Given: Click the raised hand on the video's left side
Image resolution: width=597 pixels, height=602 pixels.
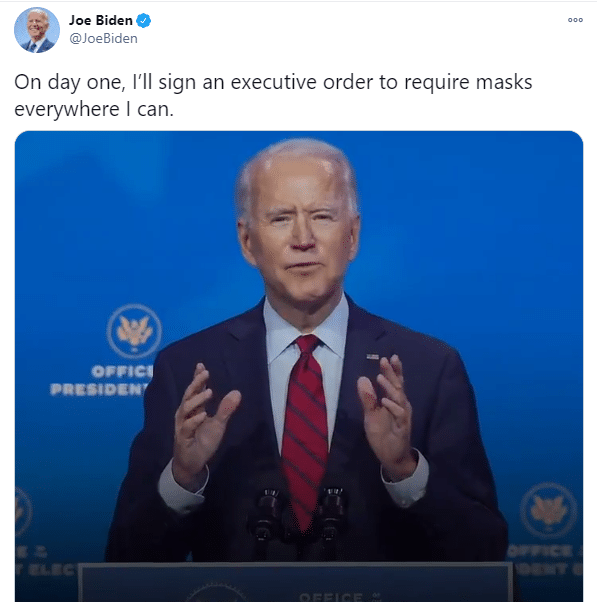Looking at the screenshot, I should click(201, 424).
